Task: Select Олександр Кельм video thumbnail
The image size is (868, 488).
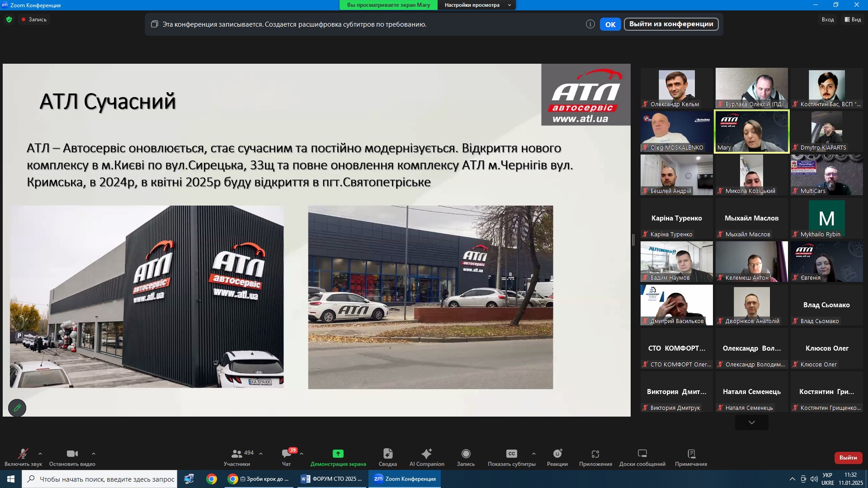Action: point(676,88)
